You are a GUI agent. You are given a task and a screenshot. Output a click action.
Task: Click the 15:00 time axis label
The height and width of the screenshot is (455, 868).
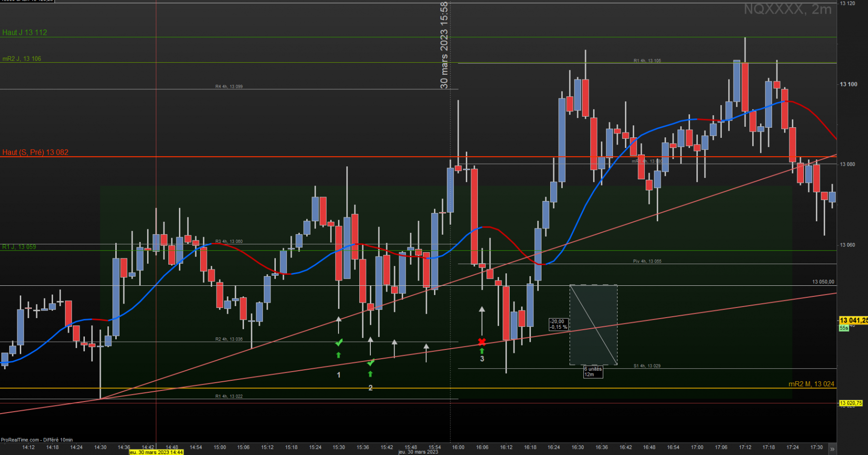pos(220,447)
